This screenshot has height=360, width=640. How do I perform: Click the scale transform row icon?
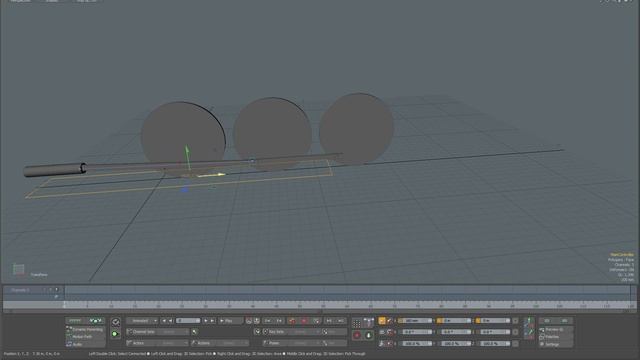point(382,344)
